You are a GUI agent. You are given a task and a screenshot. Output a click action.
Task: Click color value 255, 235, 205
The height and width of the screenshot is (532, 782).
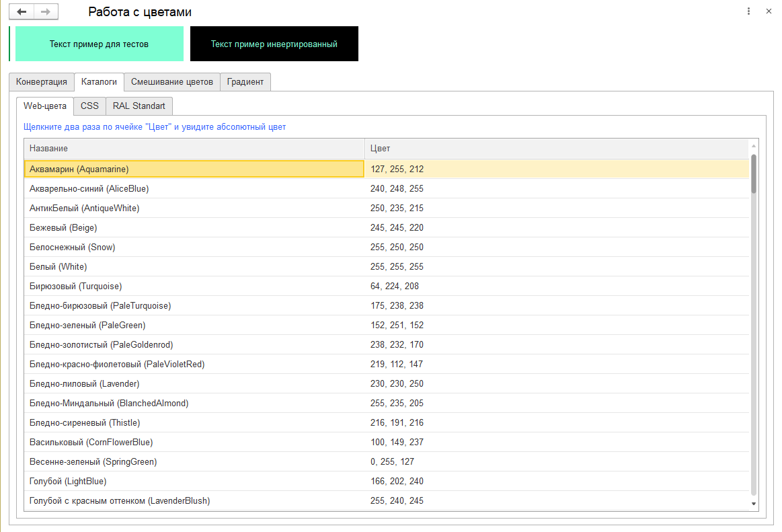(397, 404)
